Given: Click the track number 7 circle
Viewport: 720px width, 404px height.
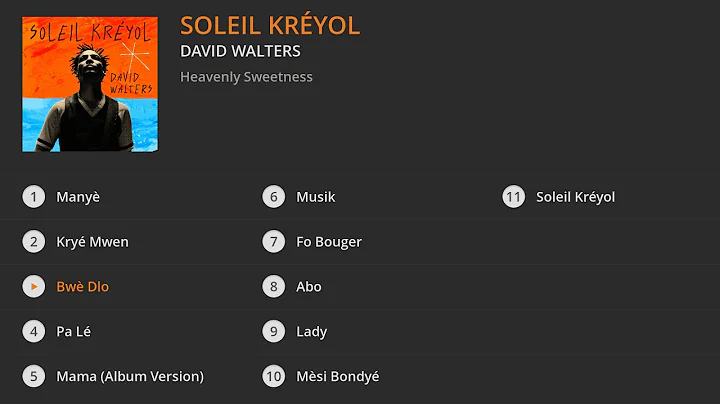Looking at the screenshot, I should [274, 242].
